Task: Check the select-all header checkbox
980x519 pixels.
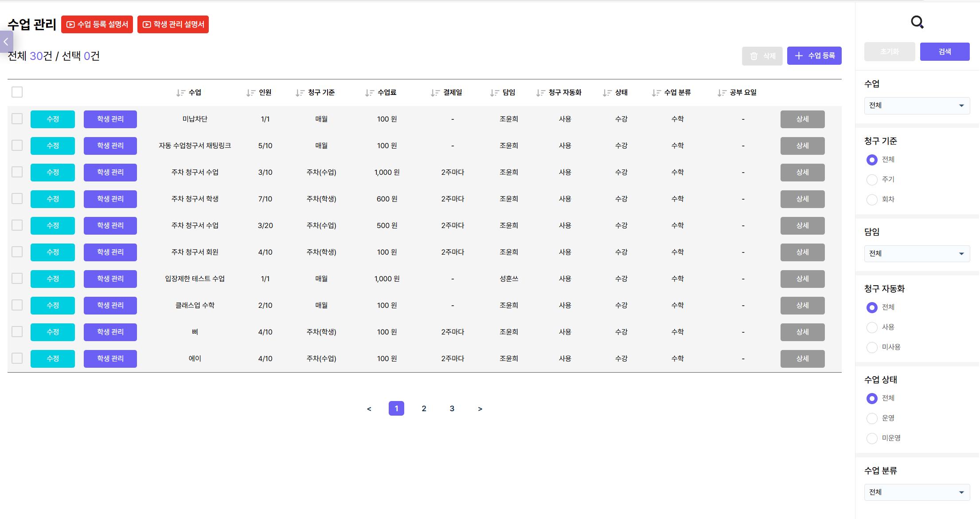Action: (x=17, y=92)
